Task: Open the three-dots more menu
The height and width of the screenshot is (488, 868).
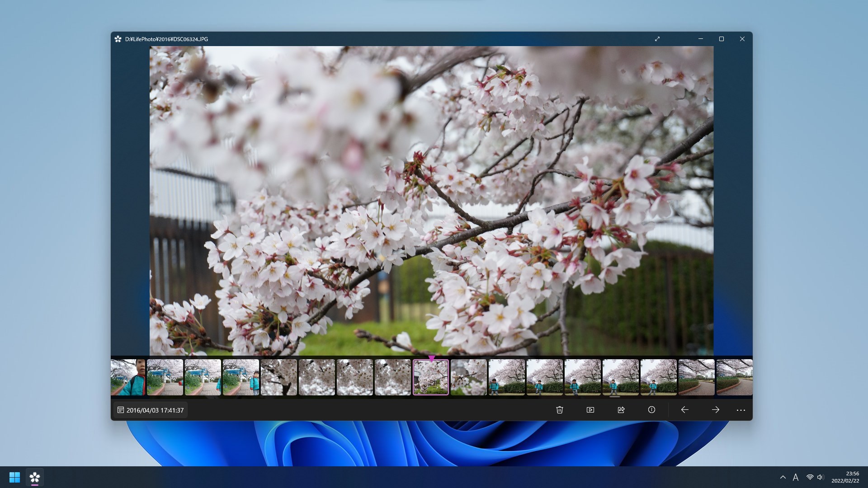Action: pyautogui.click(x=741, y=410)
